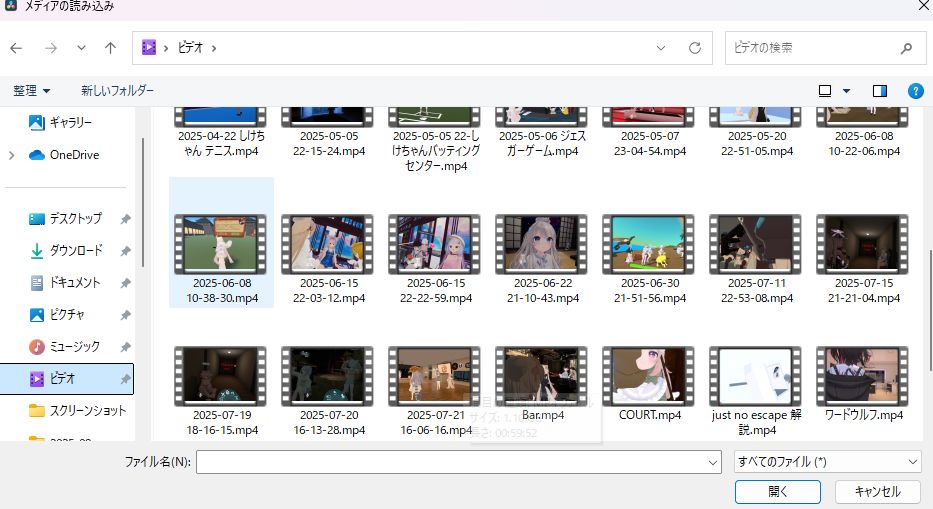This screenshot has width=933, height=509.
Task: Select the COURT.mp4 video thumbnail
Action: click(649, 378)
